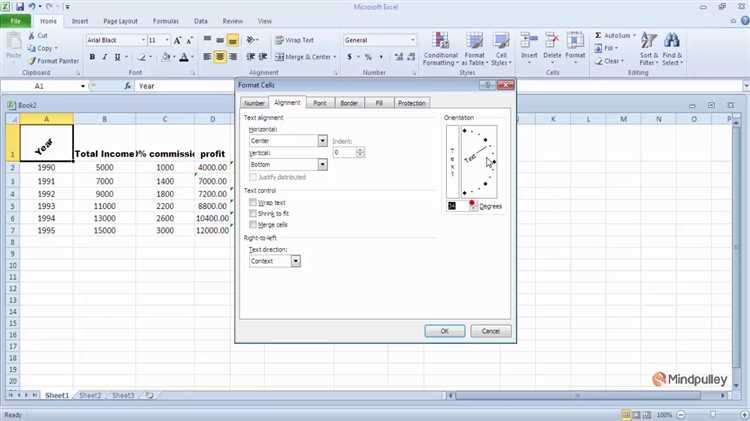
Task: Click the Format cells ribbon icon
Action: pos(575,48)
